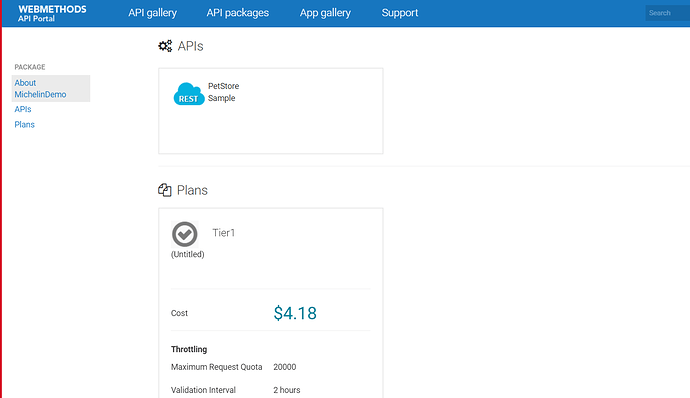Click the $4.18 cost value
690x398 pixels.
(295, 313)
